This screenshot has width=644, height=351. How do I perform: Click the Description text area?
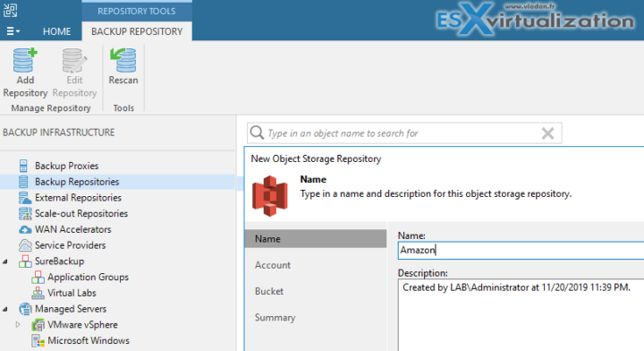(x=521, y=315)
